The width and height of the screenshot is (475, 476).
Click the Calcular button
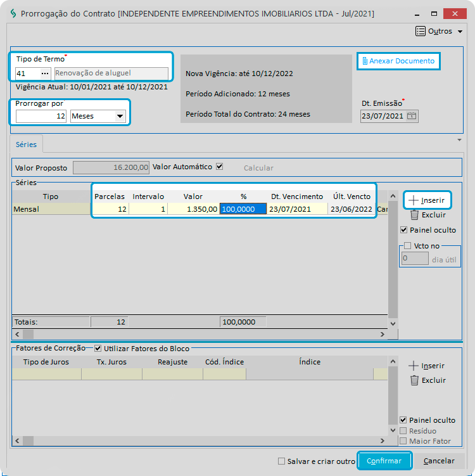pyautogui.click(x=258, y=168)
